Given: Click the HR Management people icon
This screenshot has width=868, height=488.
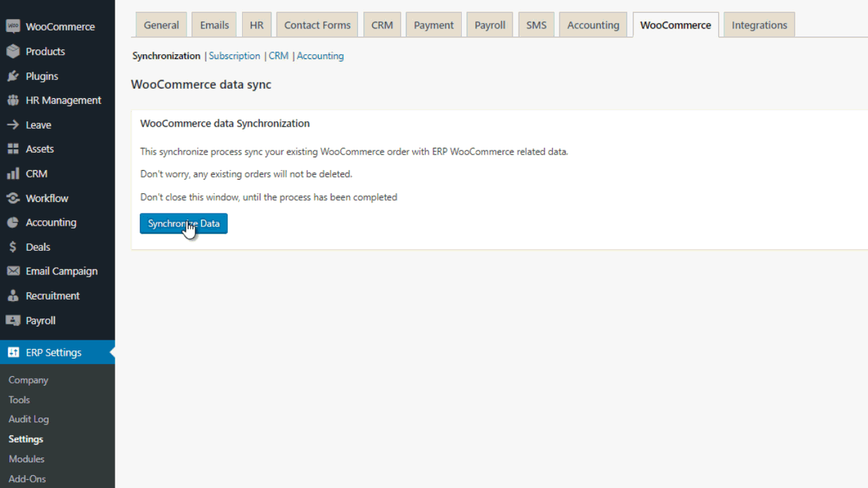Looking at the screenshot, I should (x=13, y=100).
